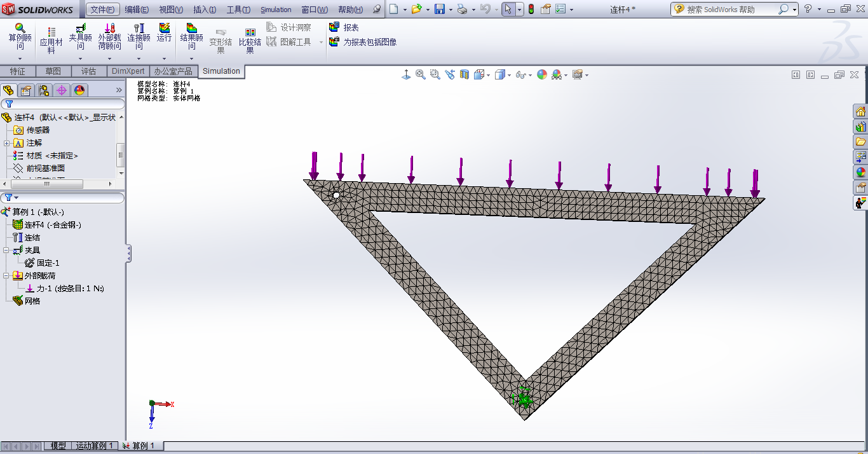The width and height of the screenshot is (868, 454).
Task: Open the DisplayManager color ball tab
Action: [79, 90]
